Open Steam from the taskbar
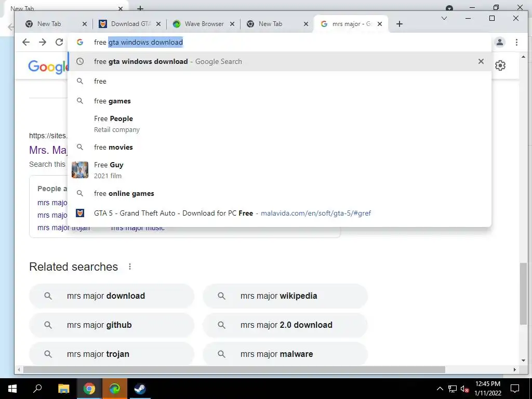The height and width of the screenshot is (399, 532). [x=140, y=389]
